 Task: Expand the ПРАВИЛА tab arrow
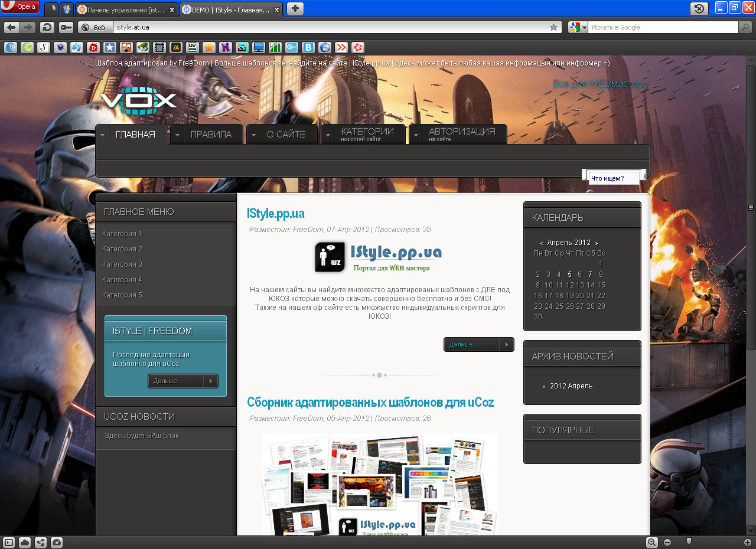pos(177,135)
